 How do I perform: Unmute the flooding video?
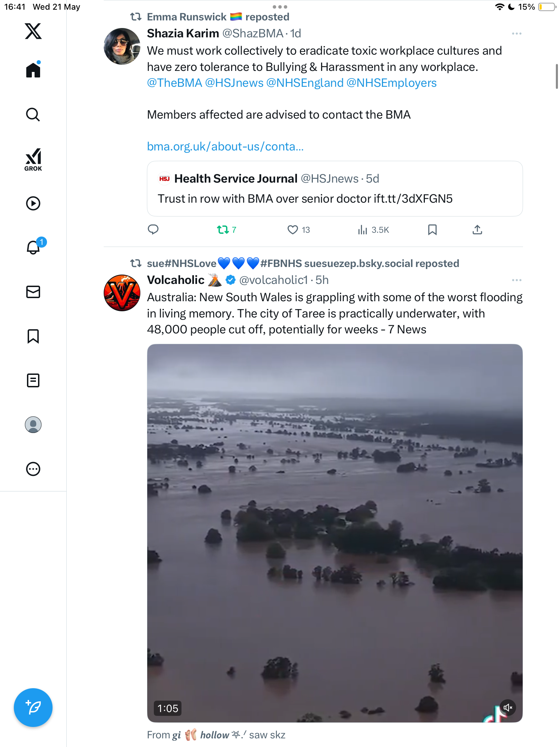coord(508,708)
